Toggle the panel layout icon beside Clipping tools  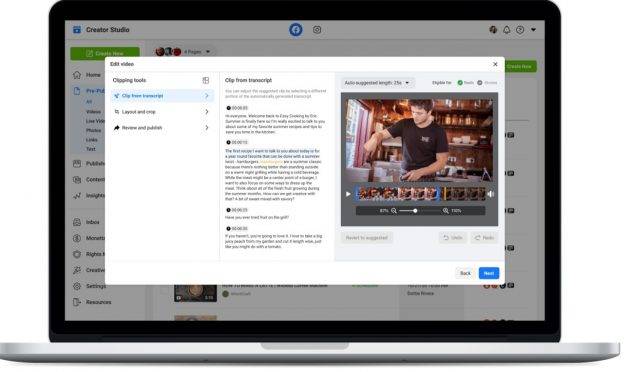point(206,80)
